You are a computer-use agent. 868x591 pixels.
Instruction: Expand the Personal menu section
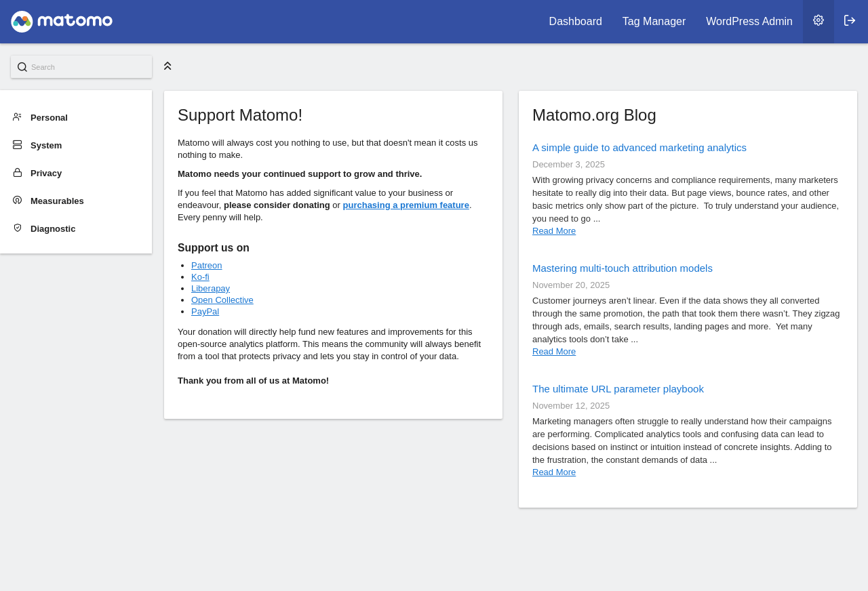click(49, 118)
